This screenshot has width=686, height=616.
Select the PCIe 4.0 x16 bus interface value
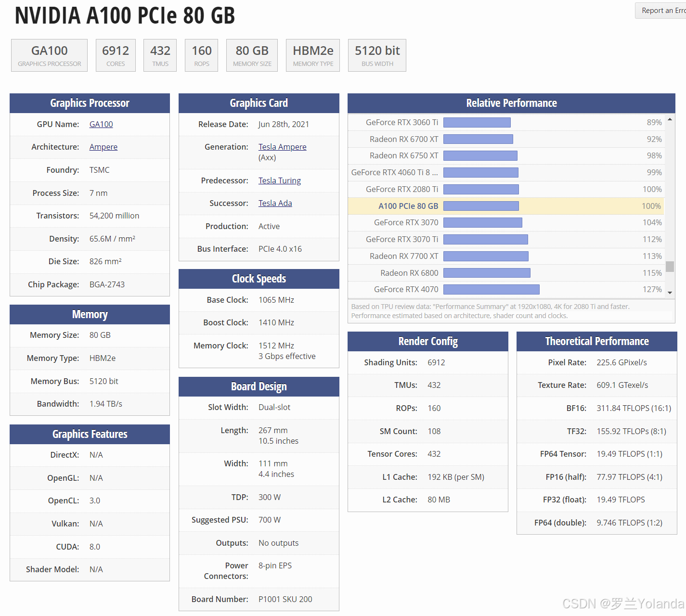pyautogui.click(x=280, y=249)
